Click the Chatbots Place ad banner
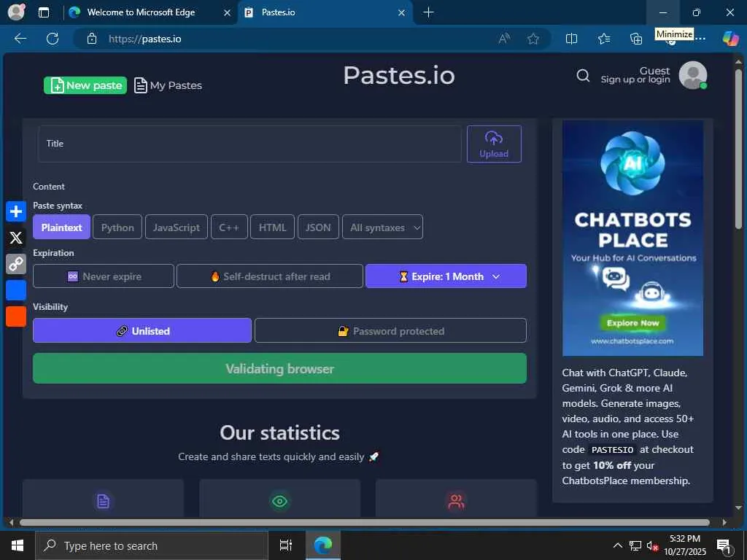 tap(632, 238)
